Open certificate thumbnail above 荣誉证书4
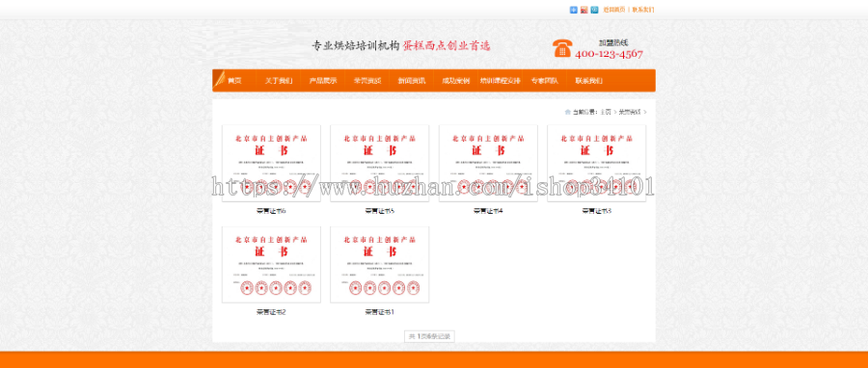Screen dimensions: 868x368 (488, 163)
